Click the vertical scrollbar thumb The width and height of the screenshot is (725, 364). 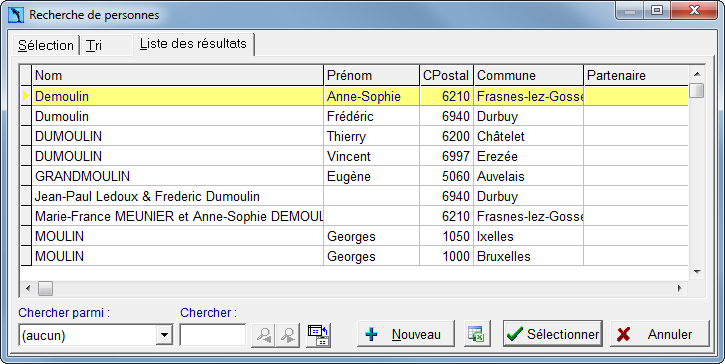point(697,90)
